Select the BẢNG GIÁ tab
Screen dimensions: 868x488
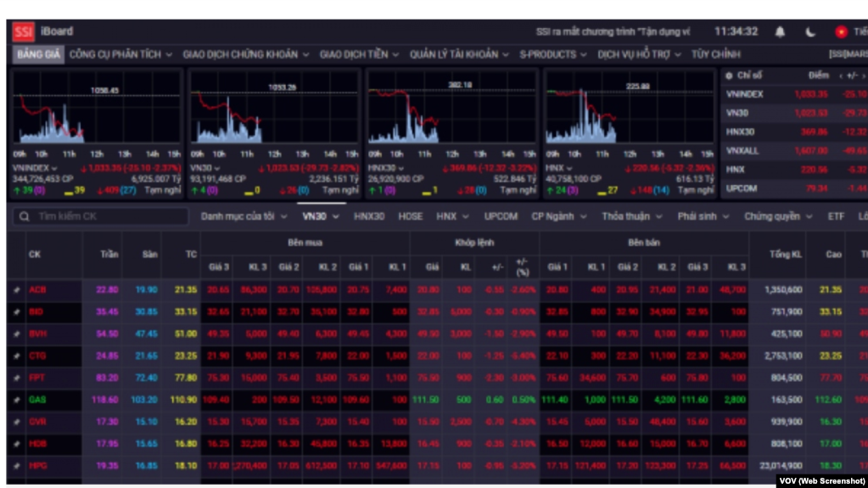[38, 54]
